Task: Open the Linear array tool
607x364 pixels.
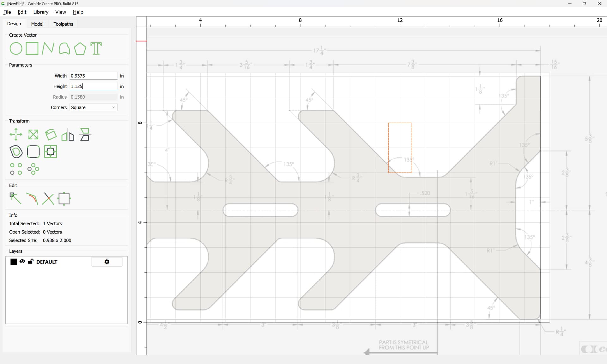Action: [16, 169]
